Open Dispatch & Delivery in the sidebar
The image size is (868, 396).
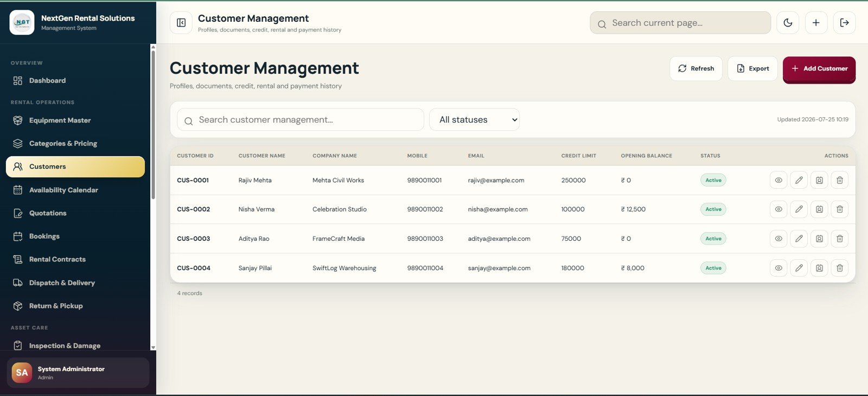pos(75,283)
